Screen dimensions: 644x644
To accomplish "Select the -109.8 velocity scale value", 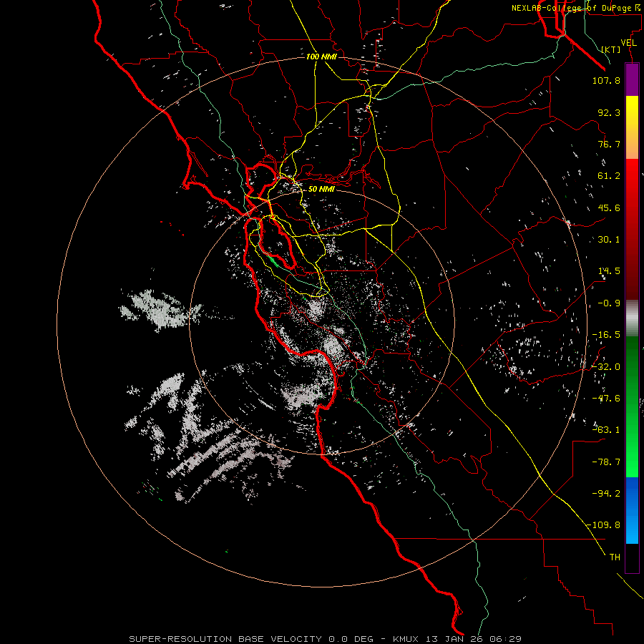I will tap(603, 525).
